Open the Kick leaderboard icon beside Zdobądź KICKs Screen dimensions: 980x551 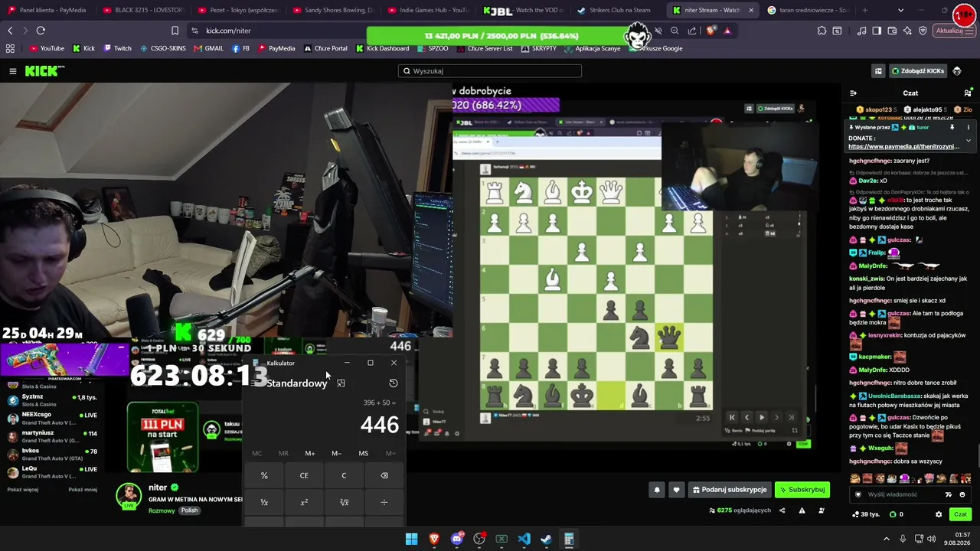tap(878, 71)
